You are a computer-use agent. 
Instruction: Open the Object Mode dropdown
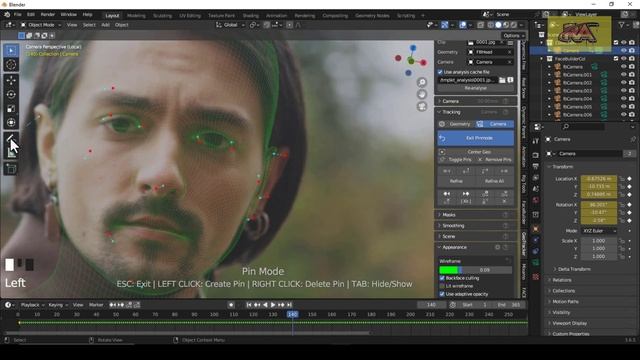click(41, 25)
